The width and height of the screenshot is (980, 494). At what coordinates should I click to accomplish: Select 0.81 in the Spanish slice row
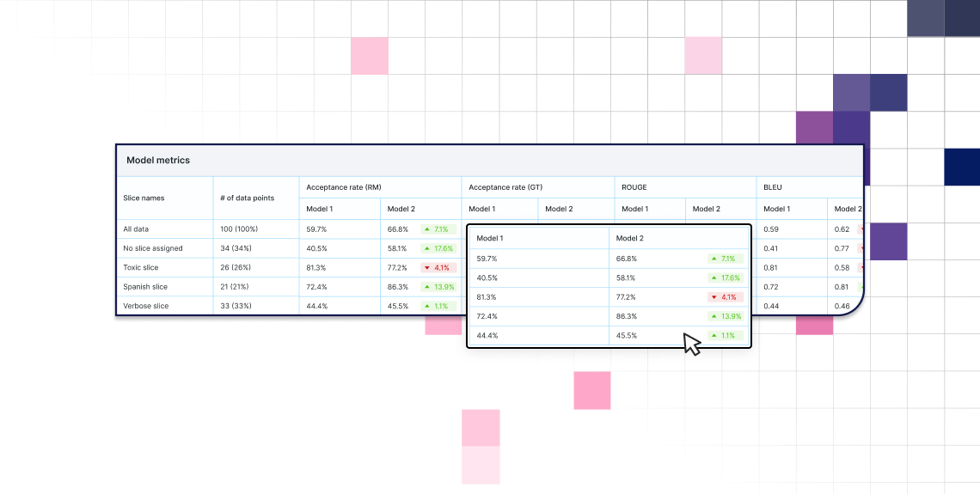coord(842,287)
